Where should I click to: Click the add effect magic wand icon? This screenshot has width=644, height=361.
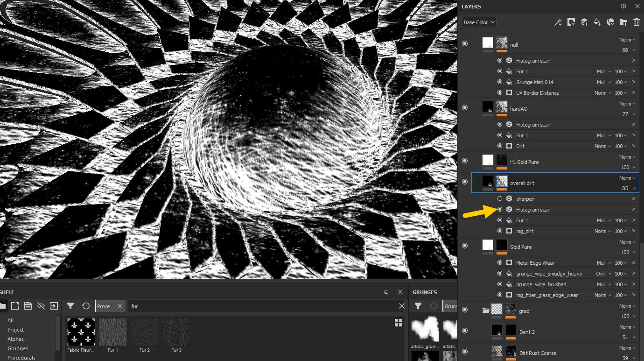pos(558,22)
